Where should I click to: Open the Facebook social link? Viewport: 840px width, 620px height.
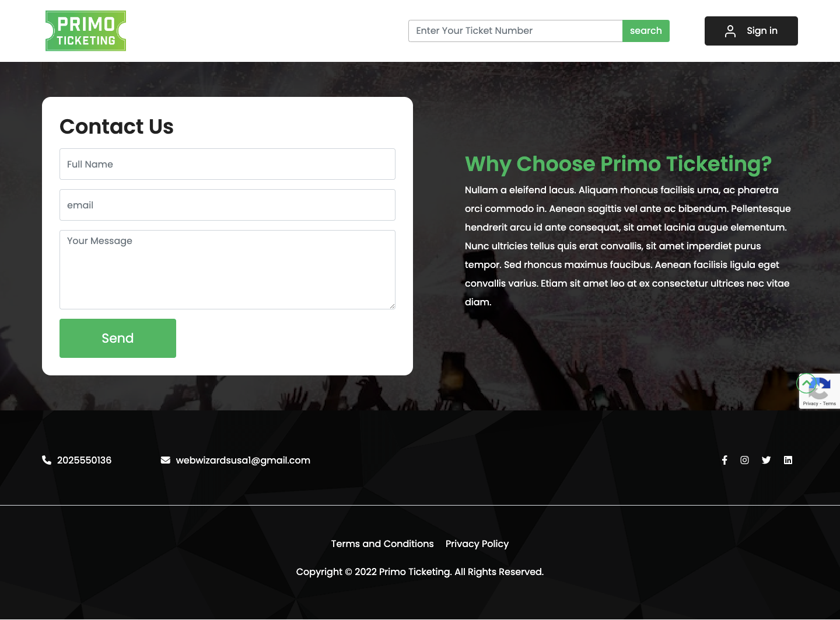724,460
